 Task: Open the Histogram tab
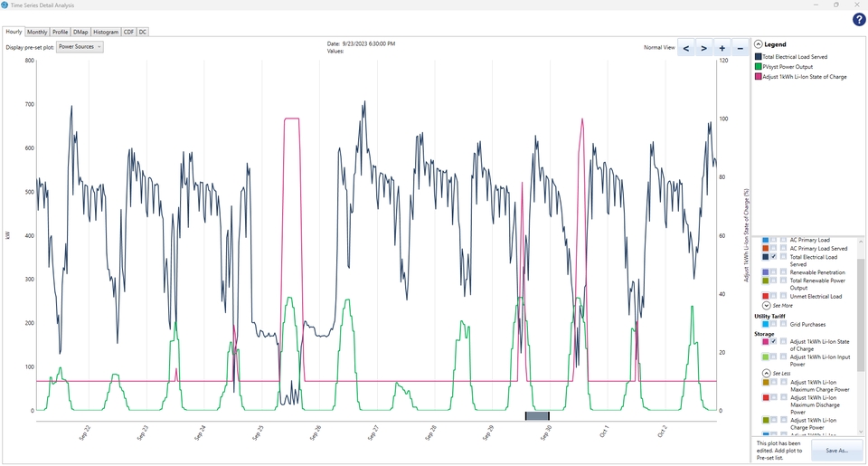[106, 33]
